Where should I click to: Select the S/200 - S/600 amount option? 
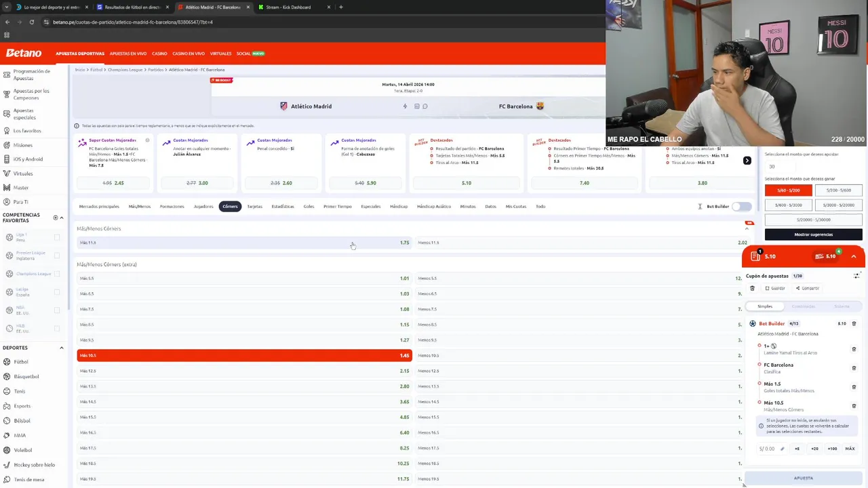point(838,190)
